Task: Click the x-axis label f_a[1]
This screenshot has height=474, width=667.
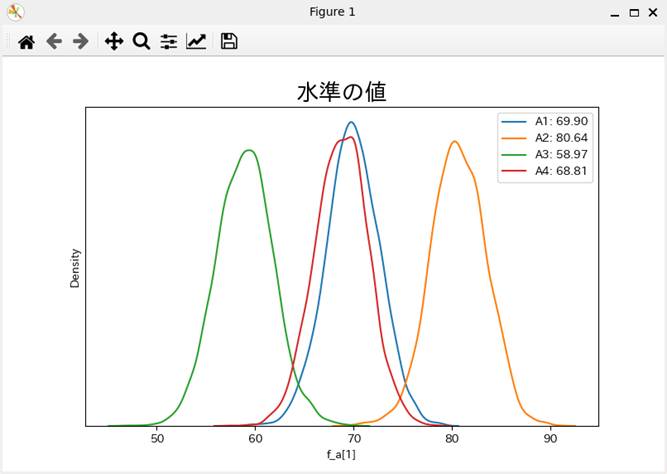Action: coord(342,455)
